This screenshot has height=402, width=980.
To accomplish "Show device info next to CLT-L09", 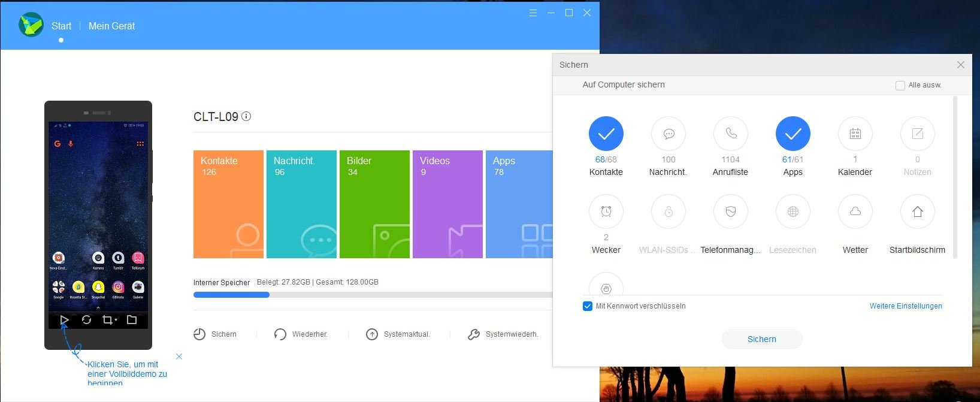I will pos(246,116).
